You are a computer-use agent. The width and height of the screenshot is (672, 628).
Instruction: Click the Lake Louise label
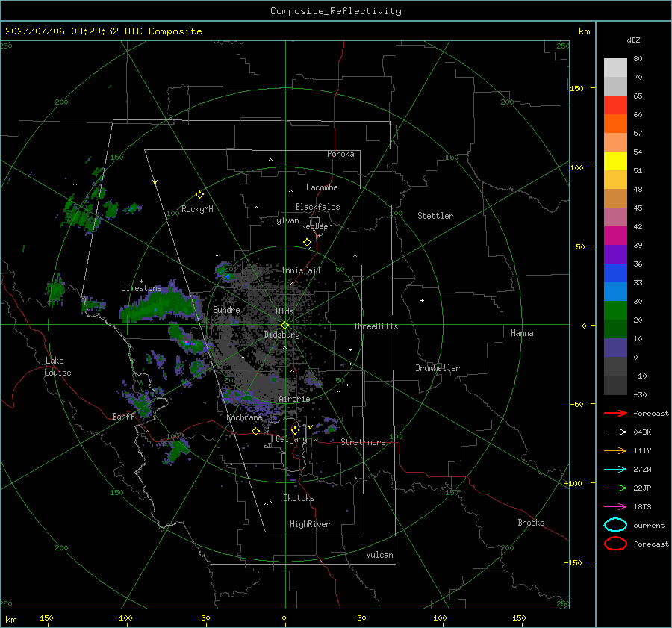(x=58, y=367)
